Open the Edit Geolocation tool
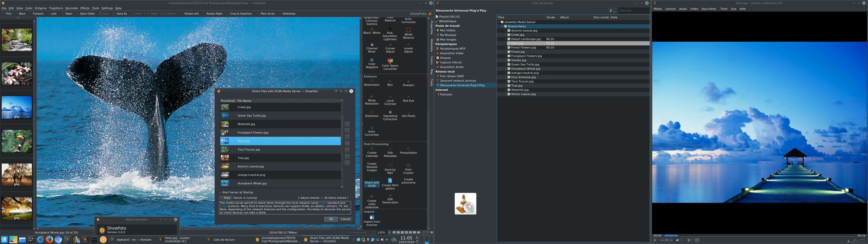Viewport: 868px width, 244px height. [390, 199]
